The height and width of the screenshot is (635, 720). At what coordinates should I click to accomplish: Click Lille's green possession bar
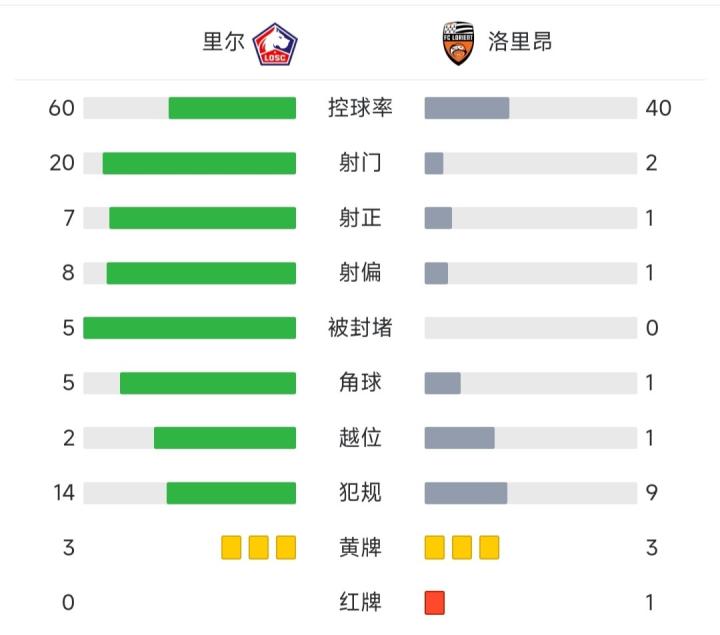(x=232, y=108)
